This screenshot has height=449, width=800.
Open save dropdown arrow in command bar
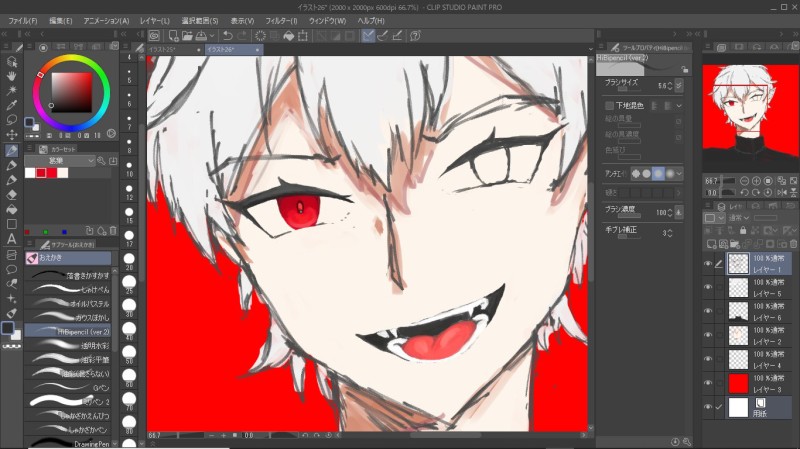point(212,36)
